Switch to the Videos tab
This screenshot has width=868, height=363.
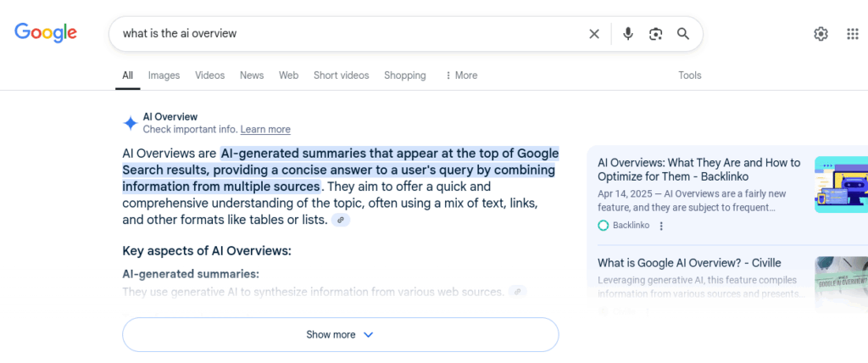[x=209, y=75]
